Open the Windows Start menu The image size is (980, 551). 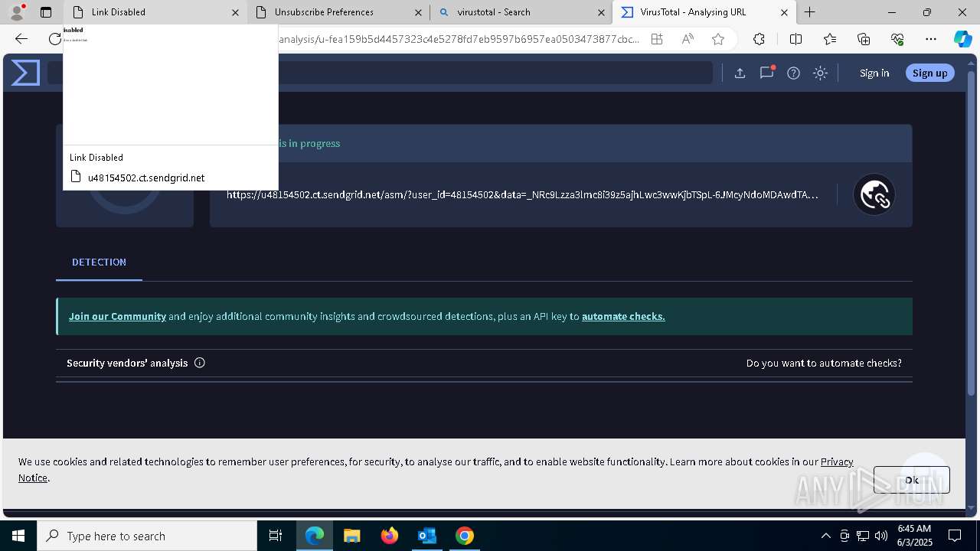coord(18,536)
